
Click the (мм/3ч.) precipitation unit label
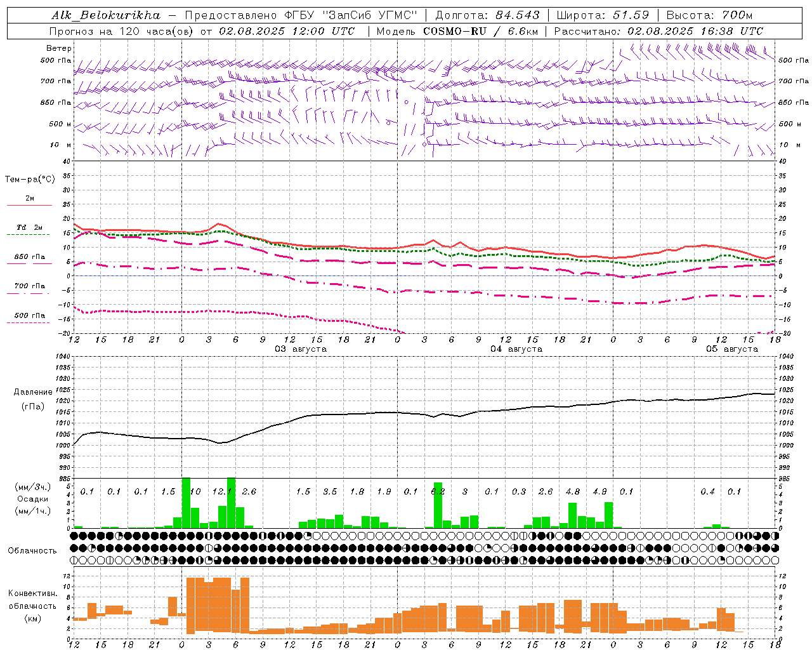pos(32,487)
